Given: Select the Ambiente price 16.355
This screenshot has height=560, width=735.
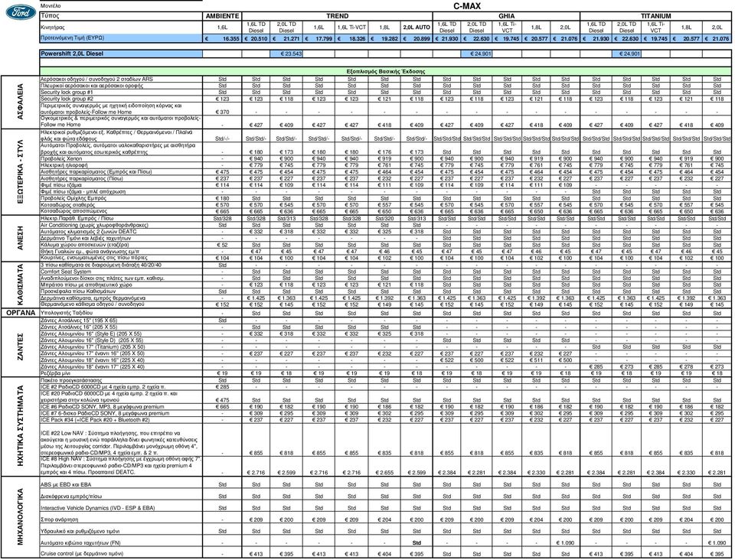Looking at the screenshot, I should pyautogui.click(x=229, y=39).
